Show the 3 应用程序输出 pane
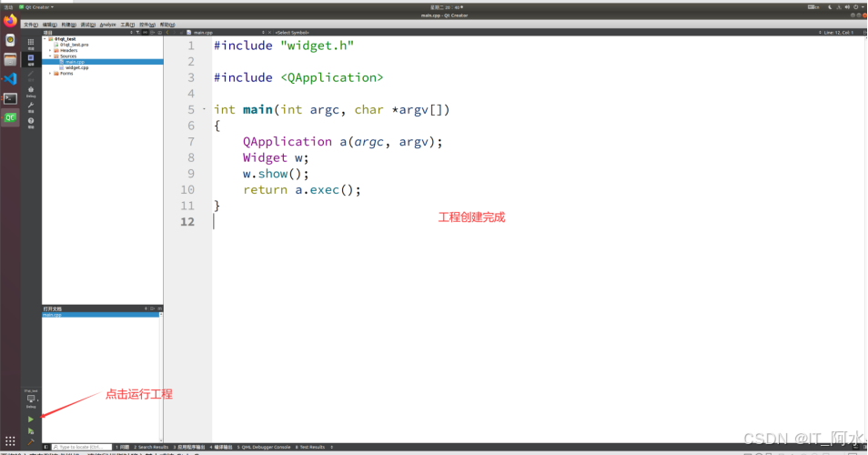This screenshot has height=455, width=868. click(188, 447)
